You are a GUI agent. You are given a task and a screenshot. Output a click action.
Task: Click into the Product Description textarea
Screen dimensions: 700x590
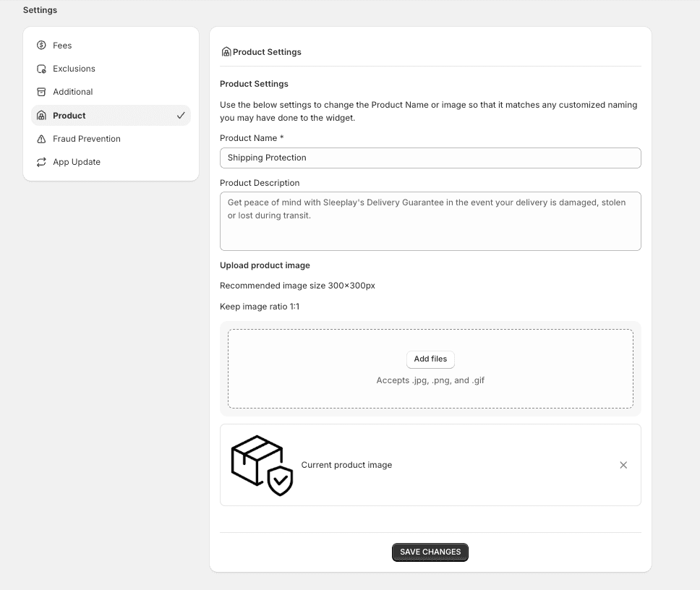430,221
